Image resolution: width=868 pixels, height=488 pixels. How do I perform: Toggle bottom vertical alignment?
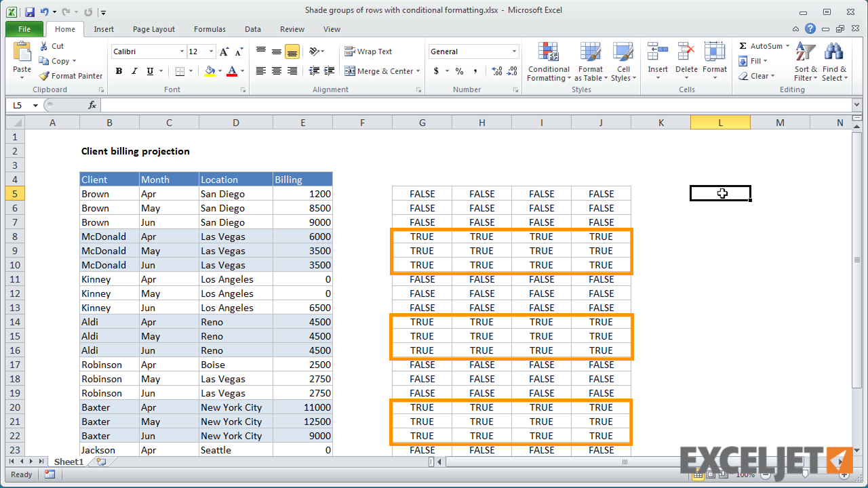point(292,52)
